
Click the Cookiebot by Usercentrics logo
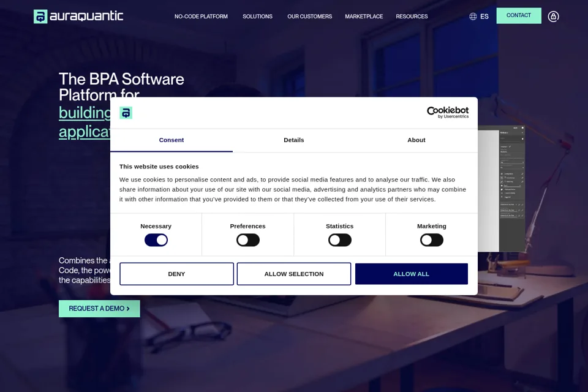448,112
